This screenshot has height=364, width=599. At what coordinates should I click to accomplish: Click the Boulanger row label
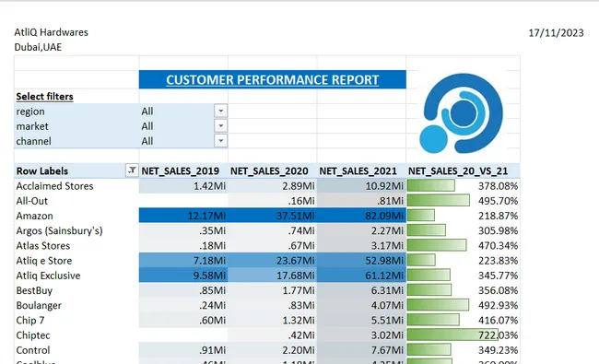point(39,305)
